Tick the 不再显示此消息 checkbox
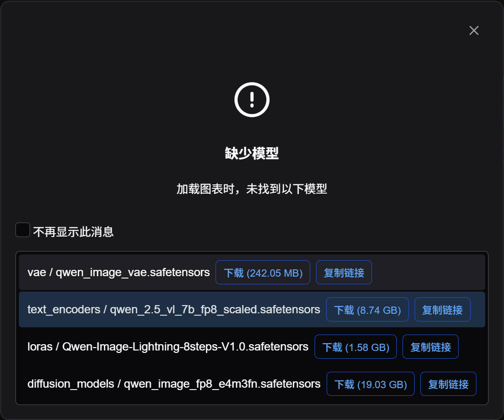Image resolution: width=504 pixels, height=420 pixels. (x=23, y=230)
